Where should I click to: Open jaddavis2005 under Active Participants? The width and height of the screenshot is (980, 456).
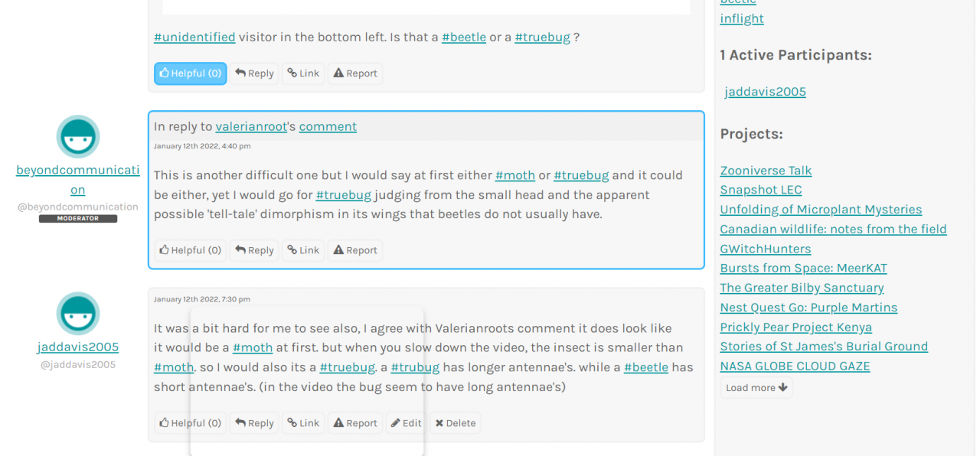click(x=765, y=92)
